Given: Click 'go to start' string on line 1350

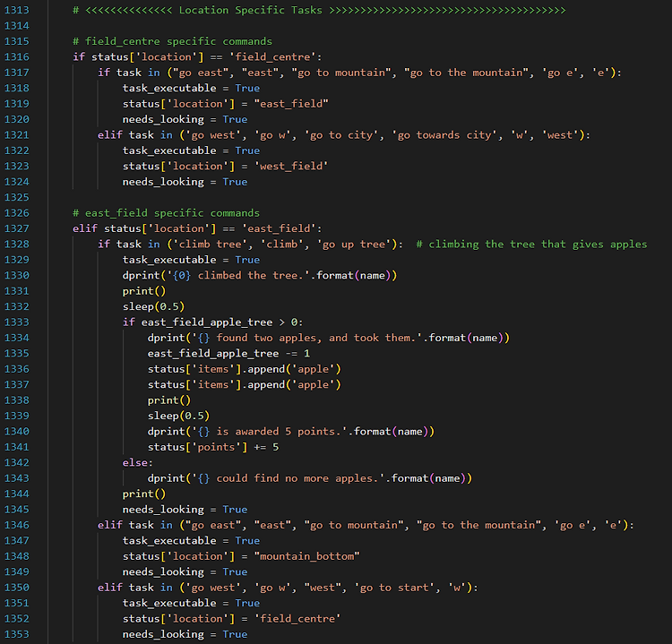Looking at the screenshot, I should [394, 588].
